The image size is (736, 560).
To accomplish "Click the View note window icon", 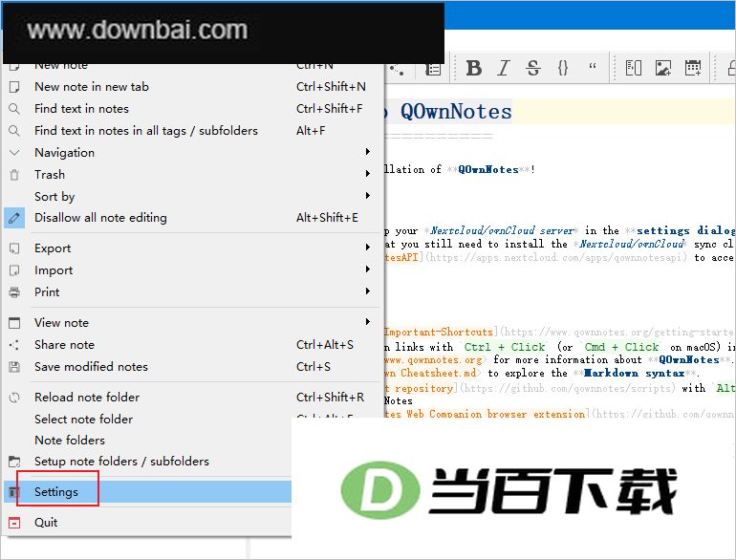I will (x=14, y=322).
